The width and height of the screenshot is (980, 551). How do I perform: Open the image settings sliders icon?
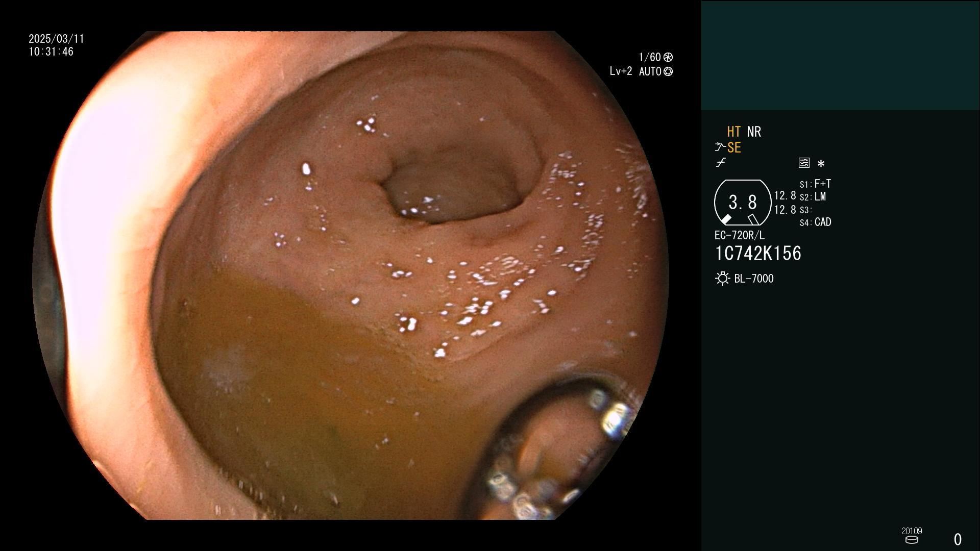point(804,163)
